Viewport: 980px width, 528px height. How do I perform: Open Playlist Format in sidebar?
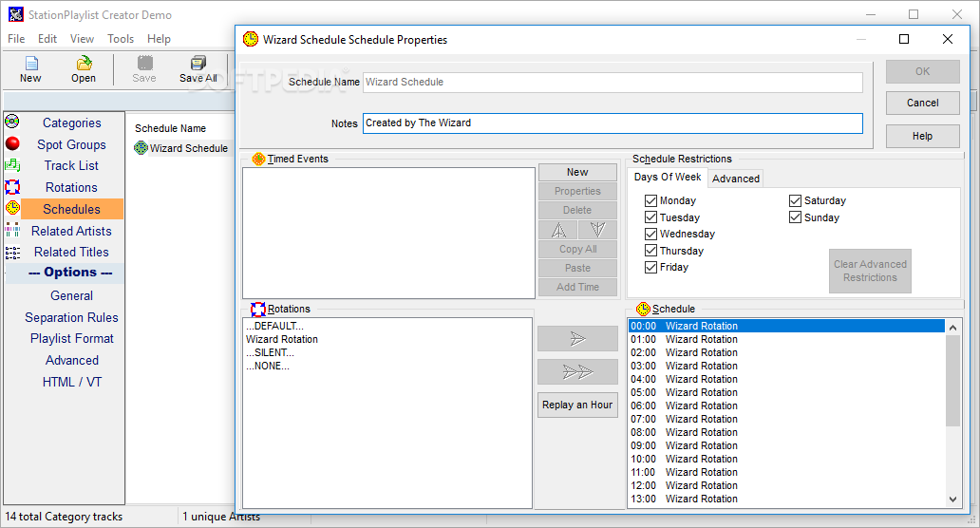point(72,339)
